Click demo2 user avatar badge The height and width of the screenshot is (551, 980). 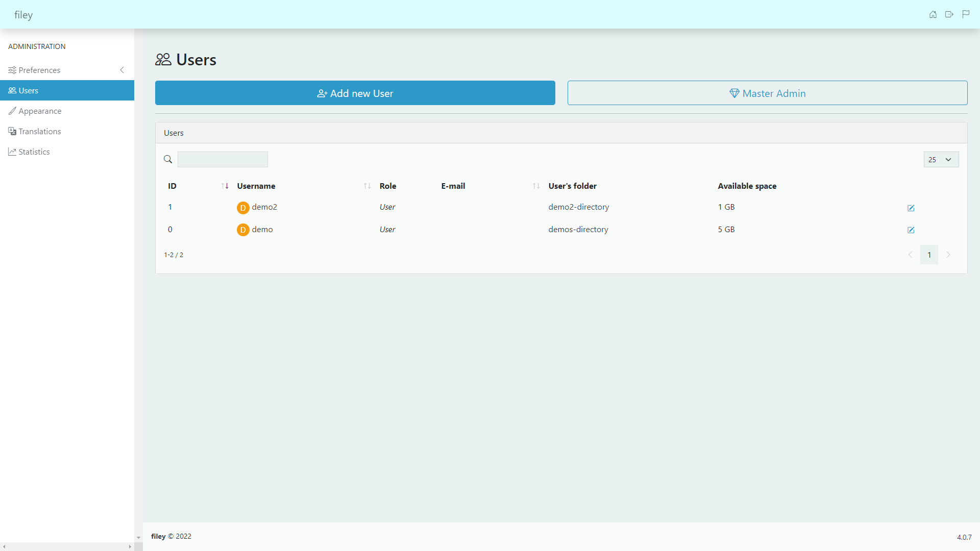click(x=243, y=208)
